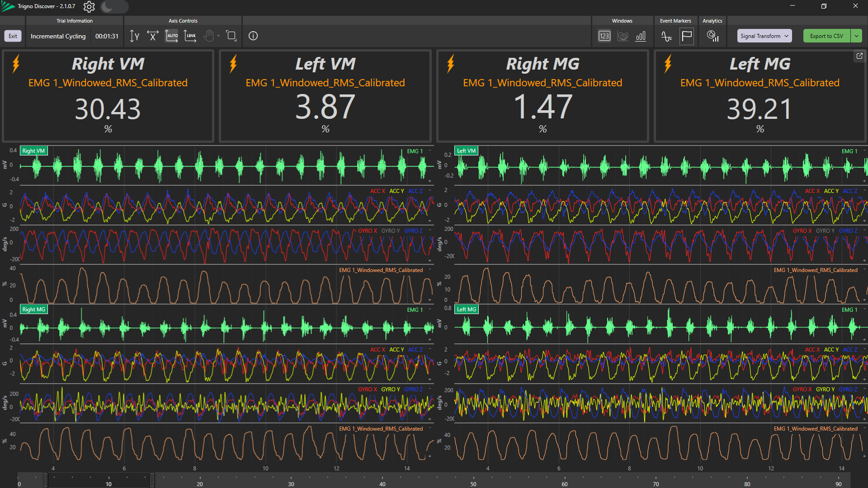Open the bar chart window
This screenshot has width=868, height=488.
click(x=641, y=36)
